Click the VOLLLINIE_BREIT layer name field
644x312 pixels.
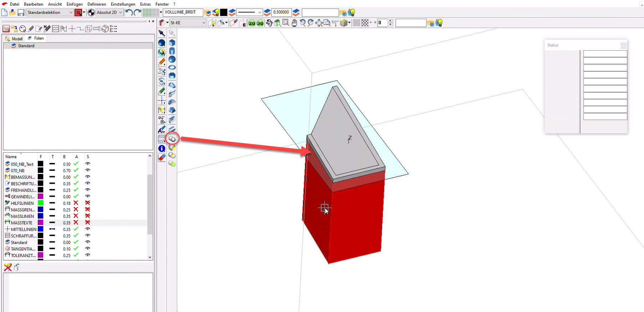click(183, 12)
